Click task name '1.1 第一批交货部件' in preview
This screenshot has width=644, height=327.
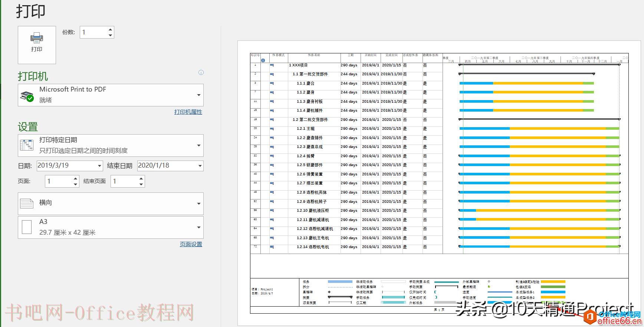(x=310, y=74)
